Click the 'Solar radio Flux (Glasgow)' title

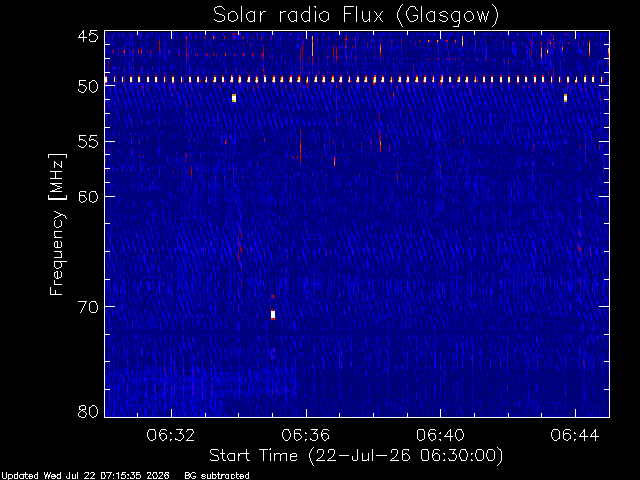pos(356,16)
